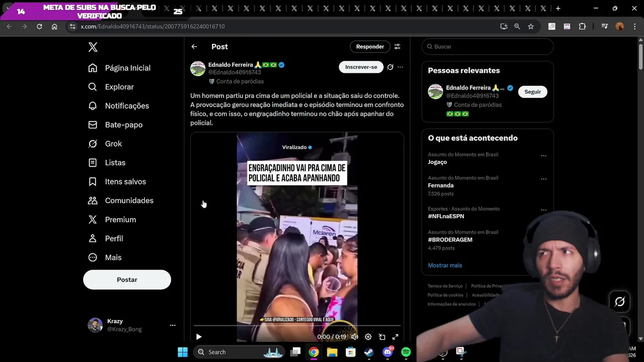Open Discord from the taskbar
The image size is (644, 362).
387,352
